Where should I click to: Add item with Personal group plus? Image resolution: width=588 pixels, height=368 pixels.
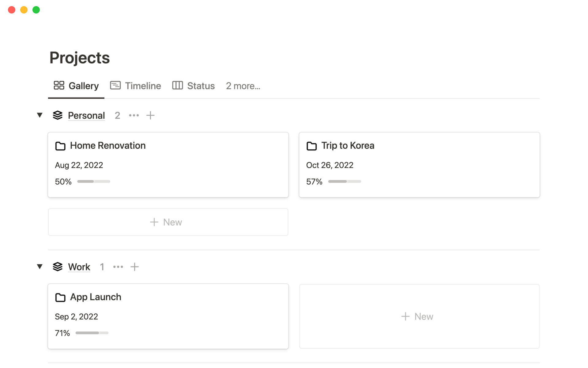coord(150,115)
